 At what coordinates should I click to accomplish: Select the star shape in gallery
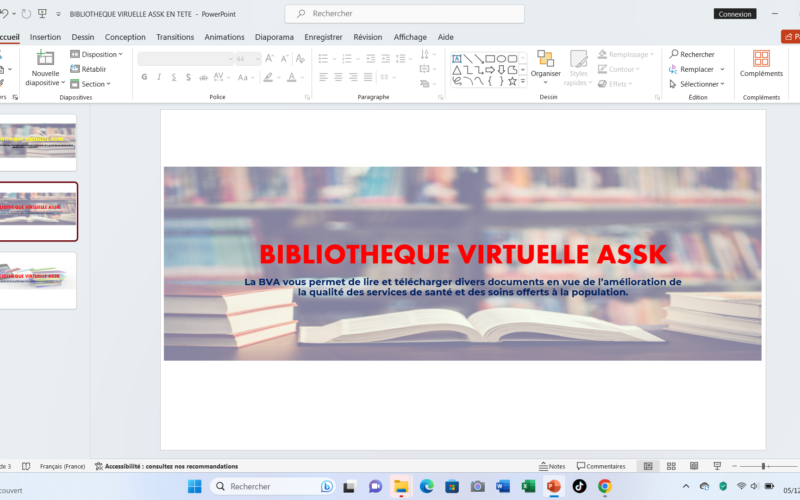(512, 81)
